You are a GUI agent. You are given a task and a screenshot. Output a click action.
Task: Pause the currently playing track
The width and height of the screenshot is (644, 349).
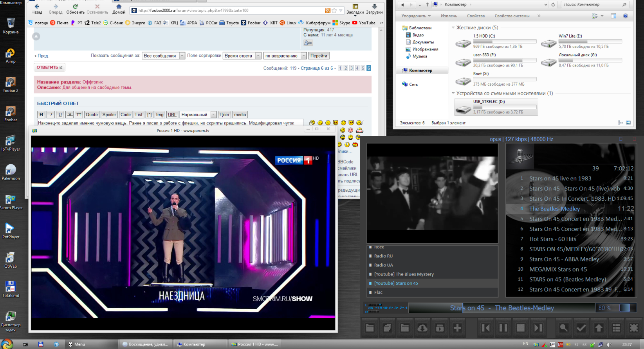coord(503,328)
